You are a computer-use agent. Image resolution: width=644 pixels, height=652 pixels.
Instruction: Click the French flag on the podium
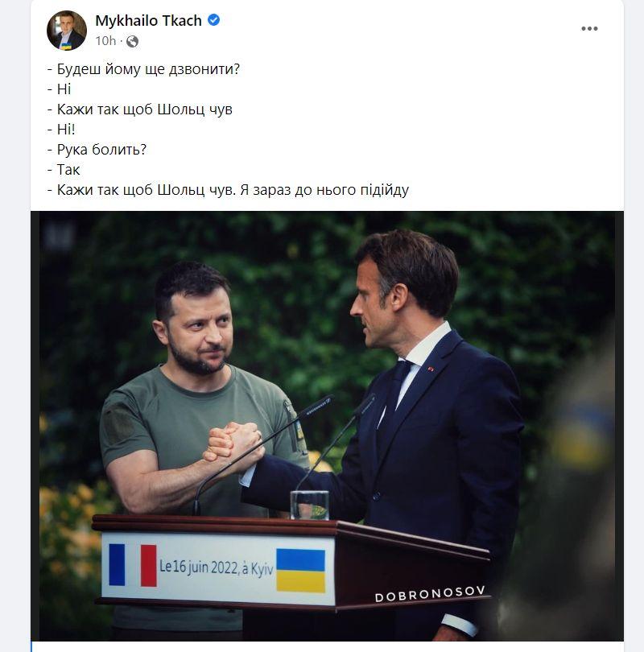coord(133,564)
